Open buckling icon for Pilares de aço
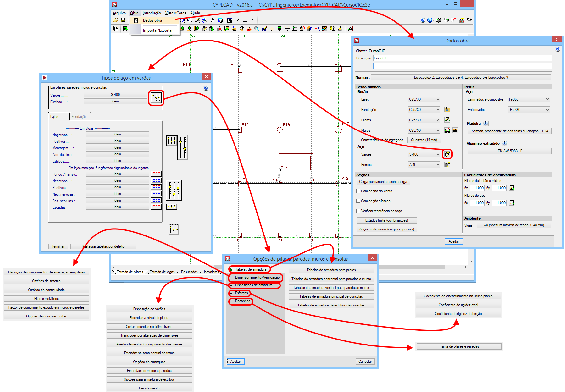 [x=512, y=203]
